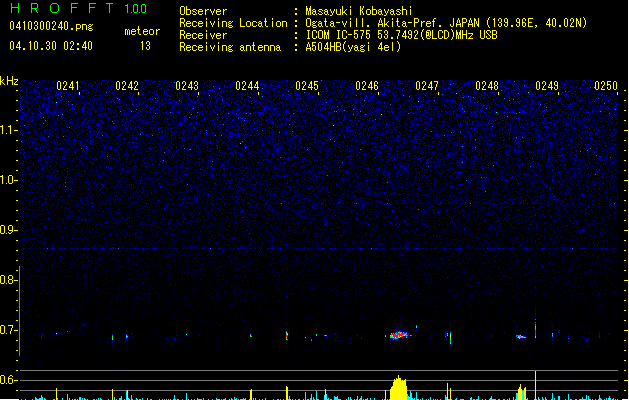Image resolution: width=629 pixels, height=400 pixels.
Task: Click the meteor count value 13
Action: (x=145, y=46)
